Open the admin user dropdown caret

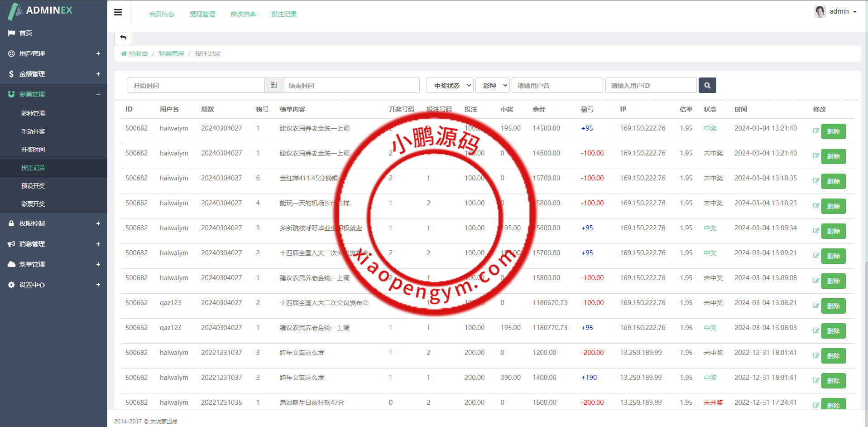pos(855,12)
